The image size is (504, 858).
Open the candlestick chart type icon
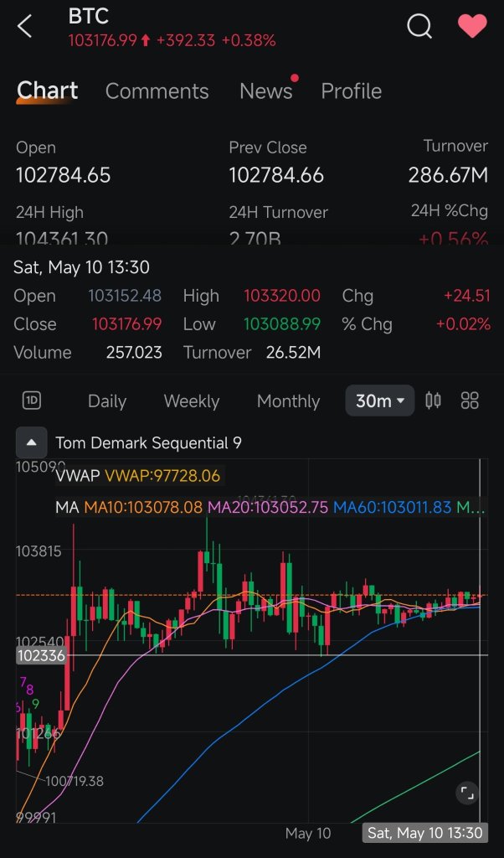point(433,401)
